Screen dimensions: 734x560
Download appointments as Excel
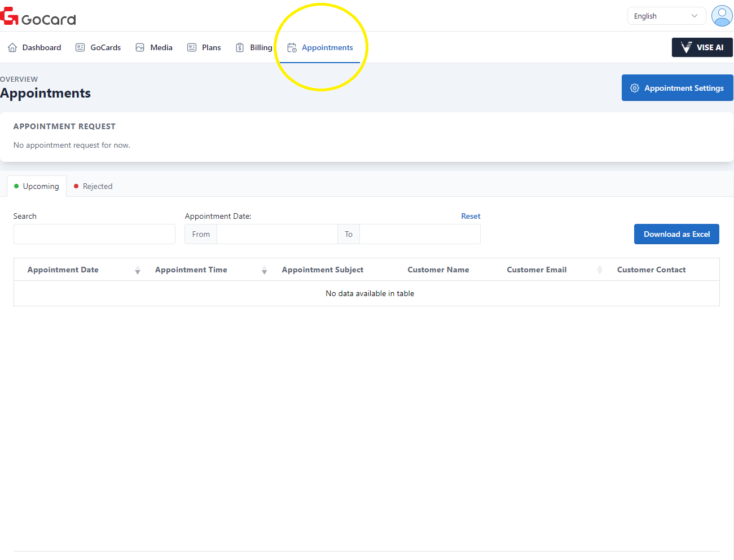point(676,234)
